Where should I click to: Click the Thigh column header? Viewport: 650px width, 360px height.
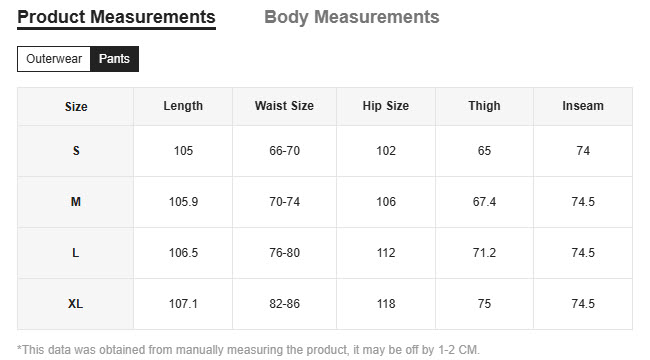coord(484,106)
